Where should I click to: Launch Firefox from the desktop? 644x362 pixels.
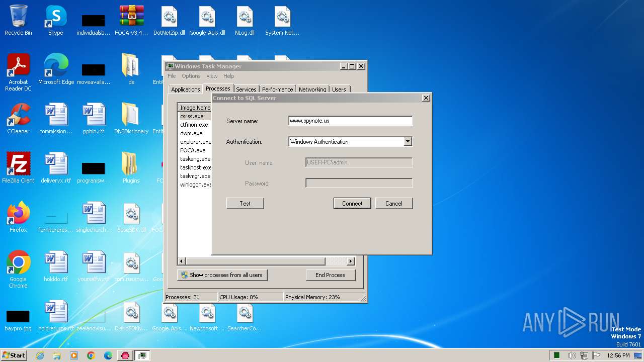(18, 217)
